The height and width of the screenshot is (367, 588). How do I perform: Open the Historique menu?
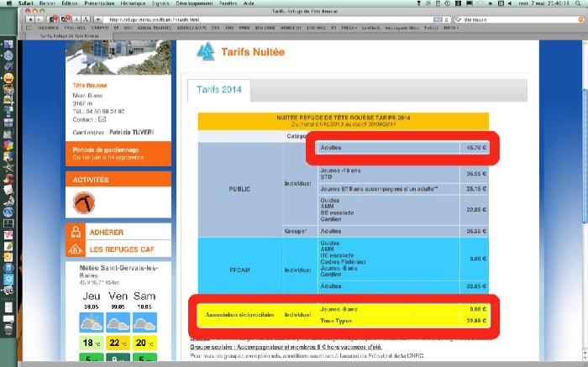pos(133,3)
